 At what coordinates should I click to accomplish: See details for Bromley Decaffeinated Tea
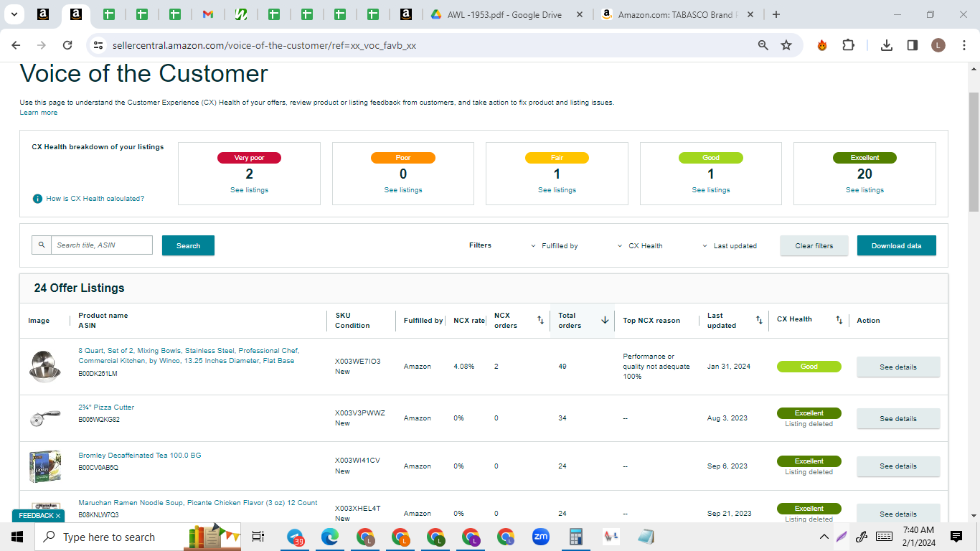pos(898,466)
